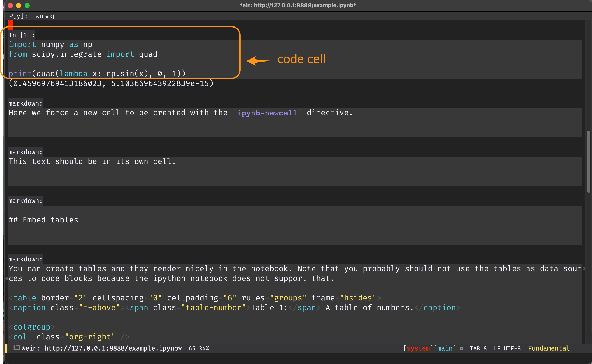Click the yellow bar at modeline start
This screenshot has height=364, width=592.
[6, 348]
